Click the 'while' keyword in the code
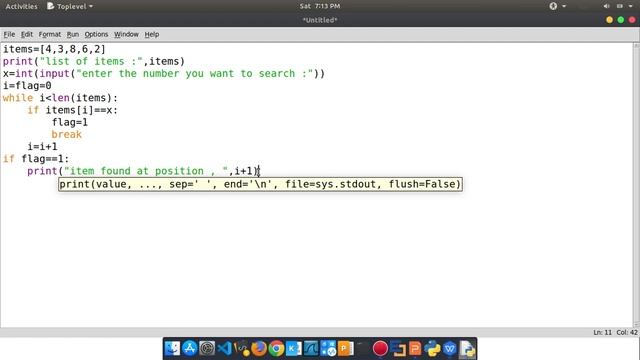This screenshot has height=360, width=640. pos(18,98)
